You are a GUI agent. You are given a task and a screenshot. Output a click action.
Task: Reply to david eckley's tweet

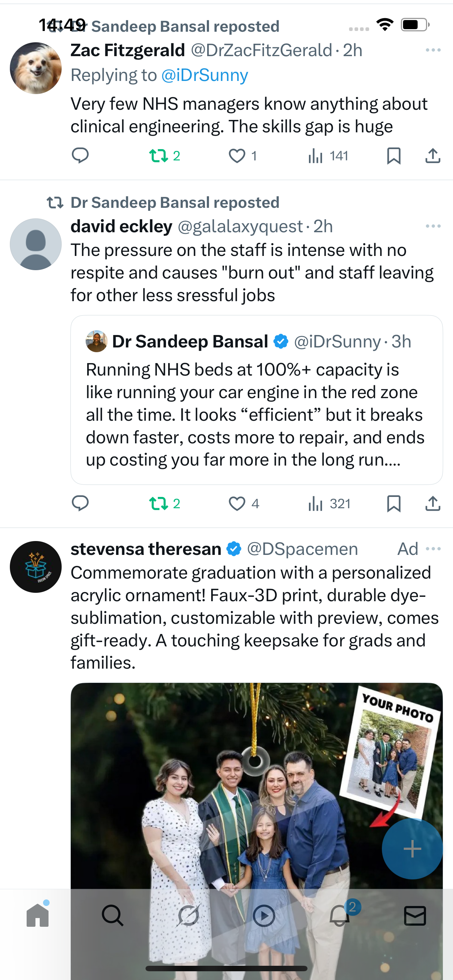80,504
